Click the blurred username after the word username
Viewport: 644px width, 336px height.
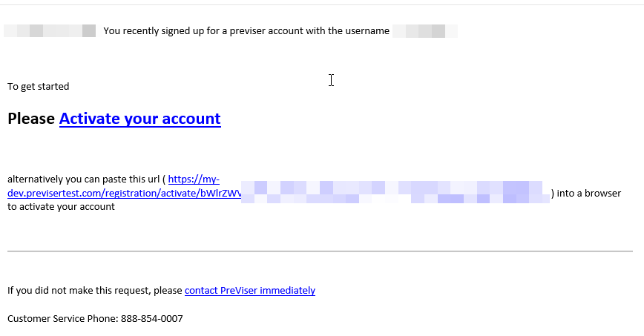(x=425, y=31)
